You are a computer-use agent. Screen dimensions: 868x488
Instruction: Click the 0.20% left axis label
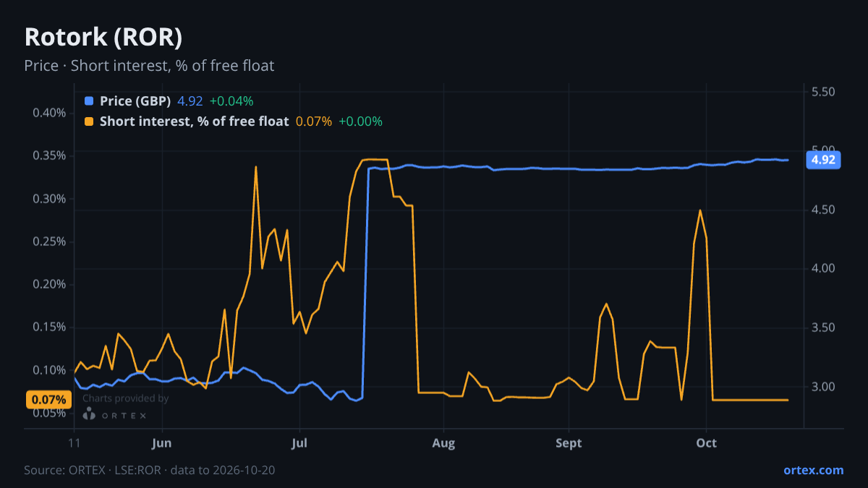[49, 284]
